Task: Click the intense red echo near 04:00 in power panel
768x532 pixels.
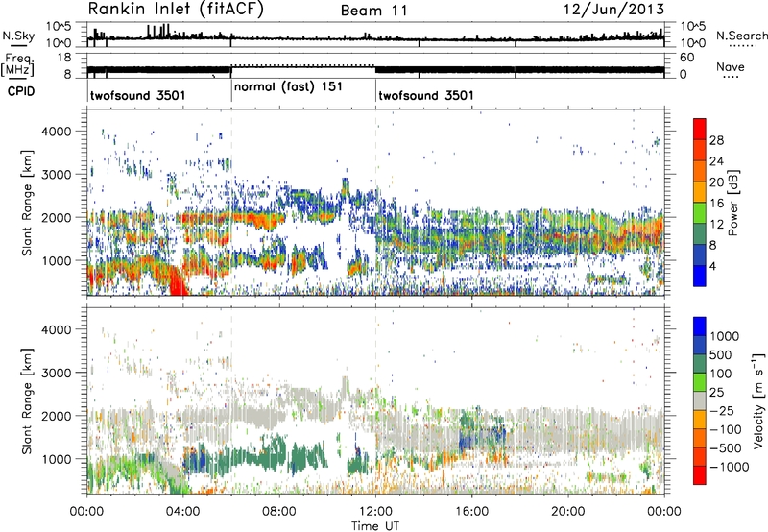Action: (178, 283)
